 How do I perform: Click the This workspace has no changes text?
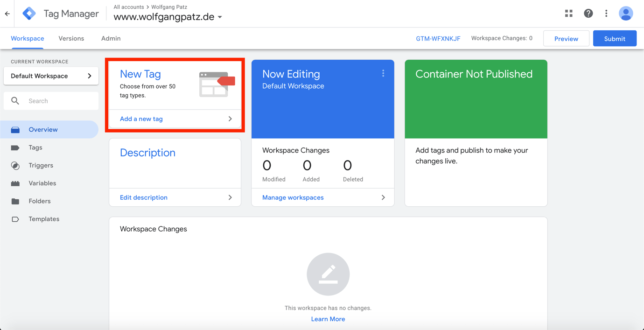pyautogui.click(x=328, y=308)
